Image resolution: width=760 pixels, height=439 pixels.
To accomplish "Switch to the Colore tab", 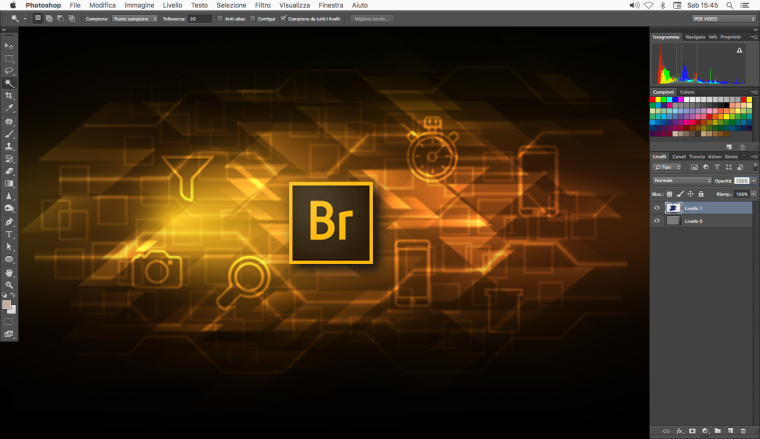I will click(x=687, y=92).
